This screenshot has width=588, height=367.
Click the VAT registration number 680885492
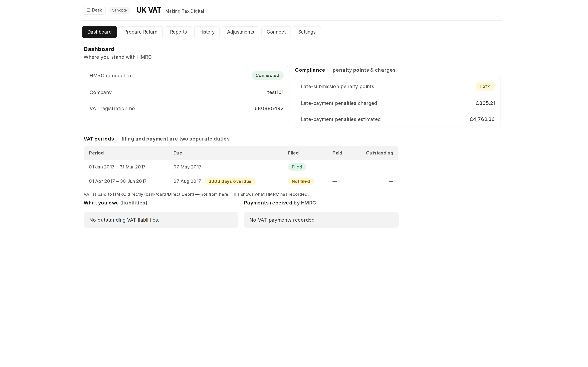click(269, 109)
